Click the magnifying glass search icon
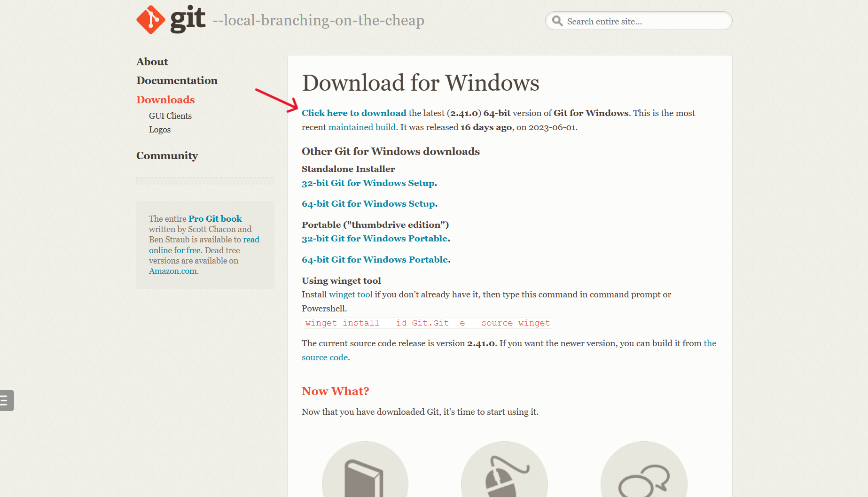Viewport: 868px width, 497px height. click(557, 21)
